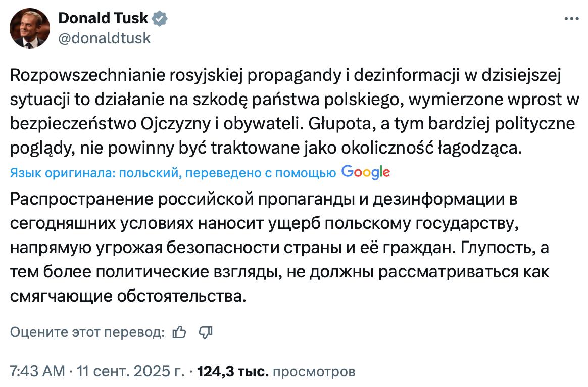Click the 'Оцените этот перевод:' label
Image resolution: width=588 pixels, height=387 pixels.
[87, 332]
